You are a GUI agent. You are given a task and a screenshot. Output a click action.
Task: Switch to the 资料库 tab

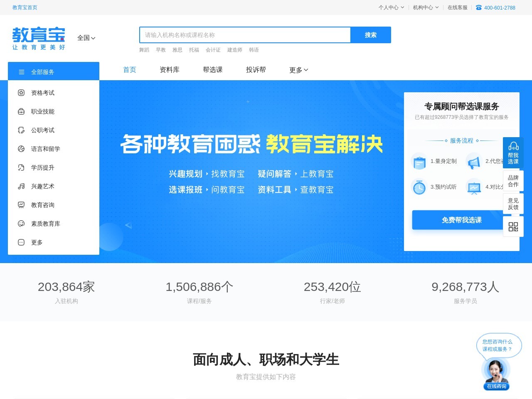click(x=170, y=70)
